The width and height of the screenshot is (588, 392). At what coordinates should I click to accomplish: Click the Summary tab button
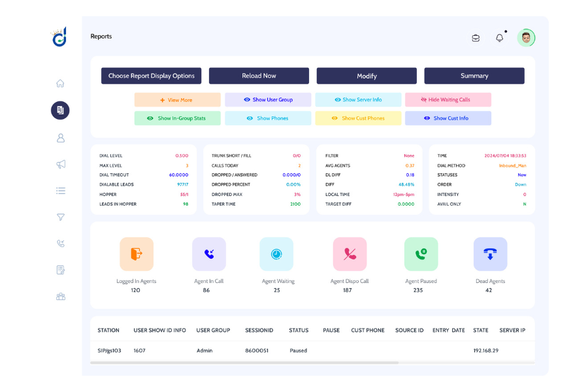point(474,76)
